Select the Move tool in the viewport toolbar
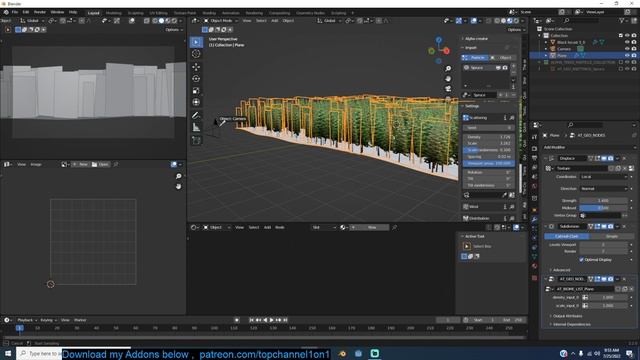The height and width of the screenshot is (360, 640). pyautogui.click(x=196, y=67)
